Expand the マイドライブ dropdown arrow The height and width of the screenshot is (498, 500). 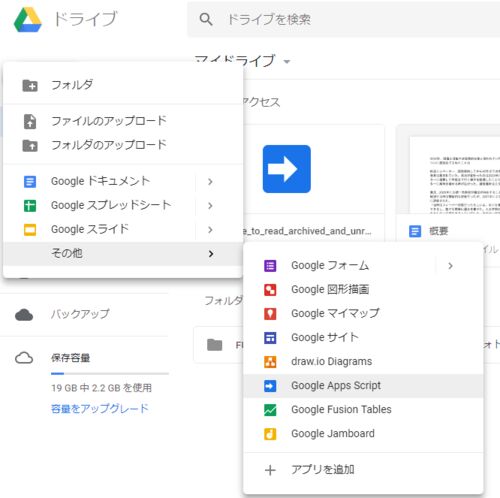click(287, 62)
